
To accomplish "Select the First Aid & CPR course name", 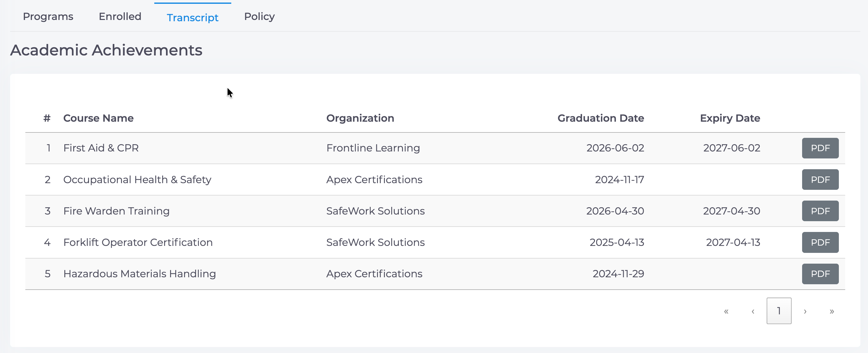I will [101, 148].
